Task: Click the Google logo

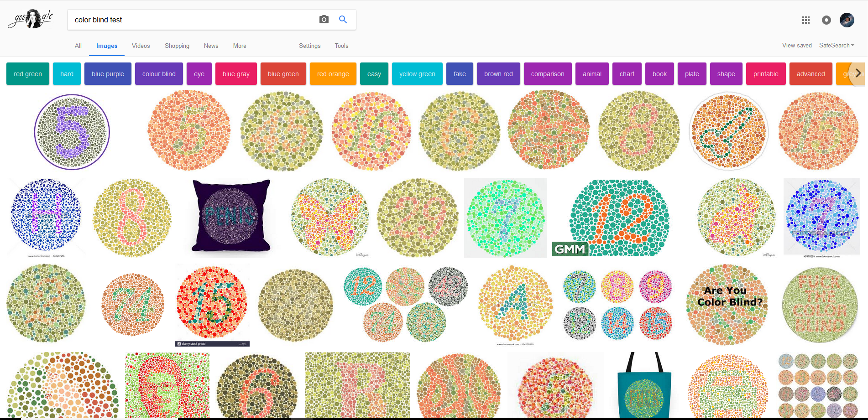Action: pyautogui.click(x=31, y=19)
